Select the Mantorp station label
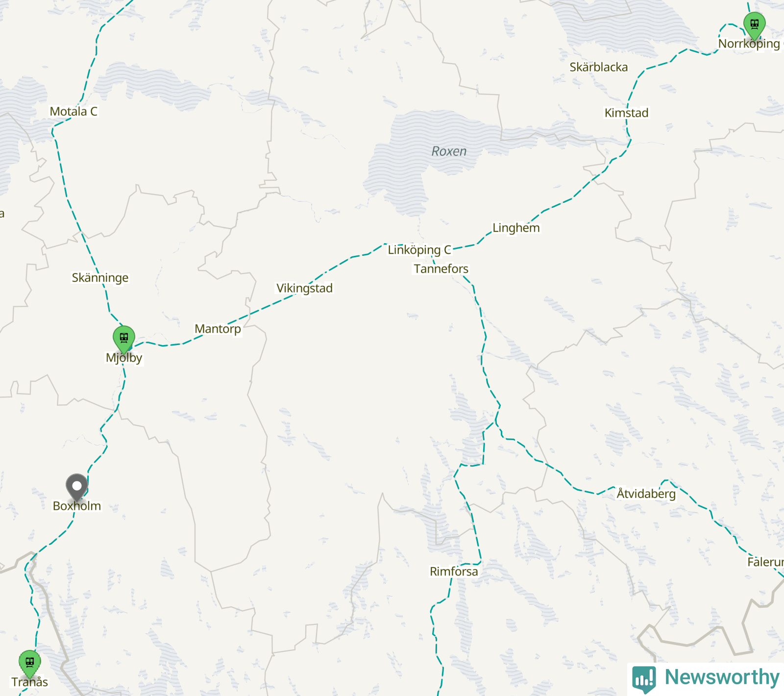Viewport: 784px width, 696px height. pos(218,329)
